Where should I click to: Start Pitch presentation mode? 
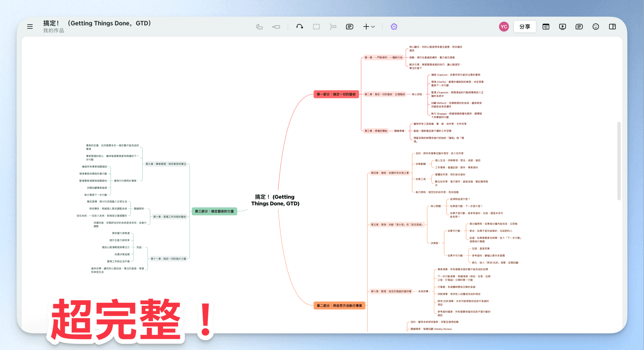[562, 27]
